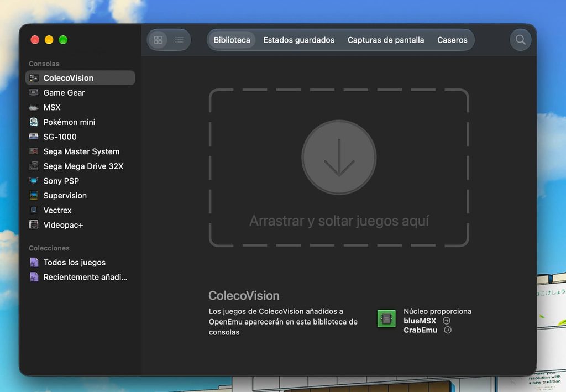Click the Sega Master System icon

(x=34, y=151)
